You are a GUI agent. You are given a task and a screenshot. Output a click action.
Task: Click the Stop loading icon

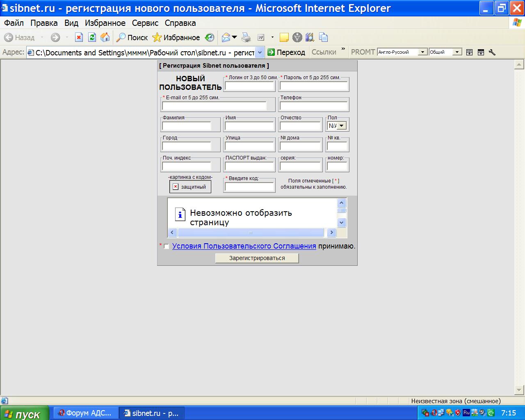coord(79,37)
